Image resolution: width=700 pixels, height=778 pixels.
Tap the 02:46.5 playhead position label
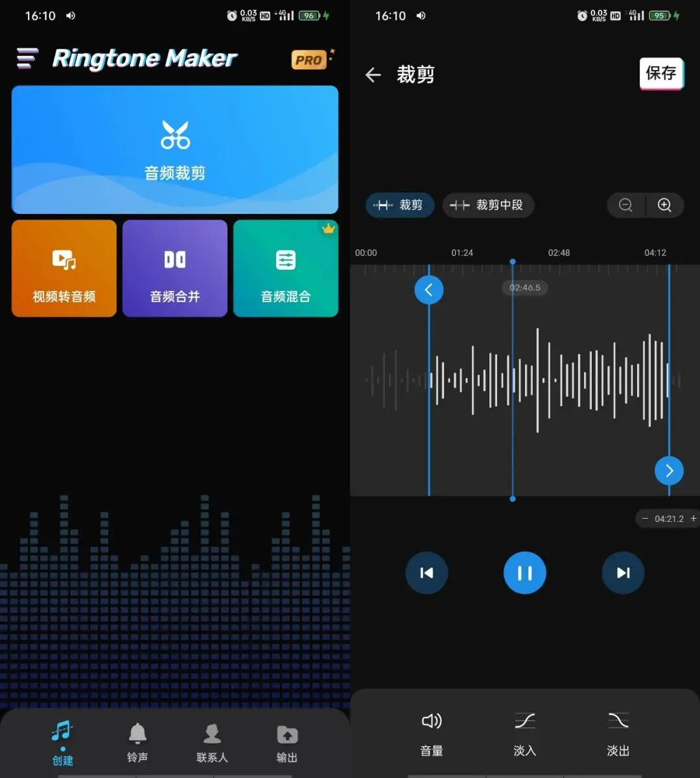[x=525, y=287]
